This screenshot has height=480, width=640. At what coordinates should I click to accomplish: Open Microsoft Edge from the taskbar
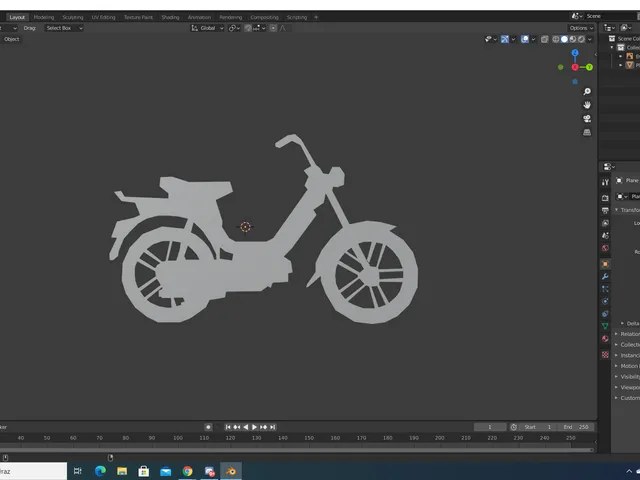100,471
